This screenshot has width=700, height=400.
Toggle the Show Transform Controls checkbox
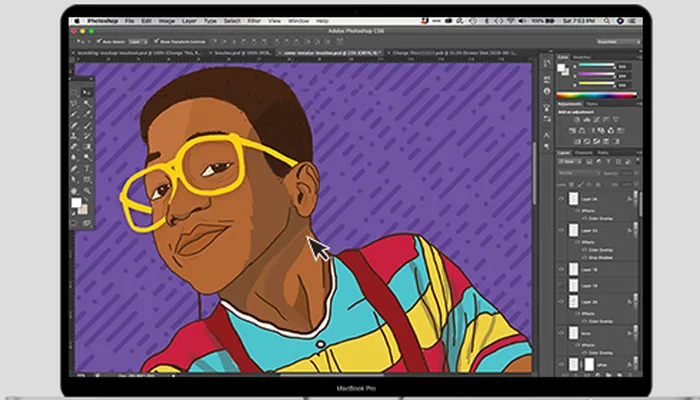(x=156, y=41)
